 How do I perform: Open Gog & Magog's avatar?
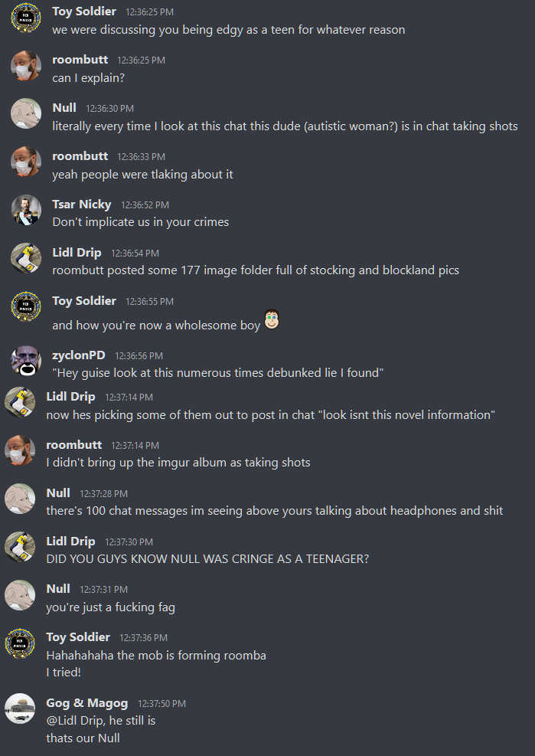pos(20,709)
